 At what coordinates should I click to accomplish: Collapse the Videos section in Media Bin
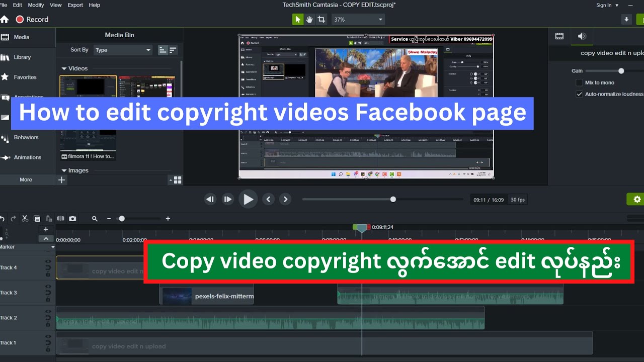(x=64, y=68)
